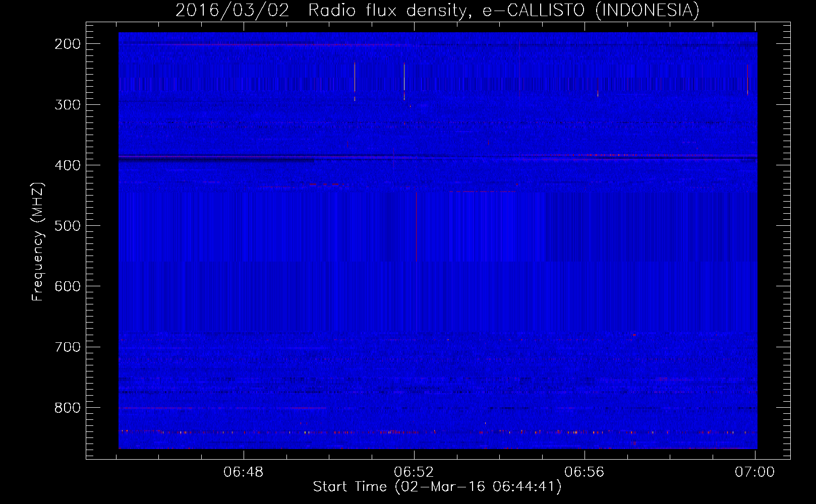Select the 800 frequency tick label
The height and width of the screenshot is (504, 816).
[68, 407]
